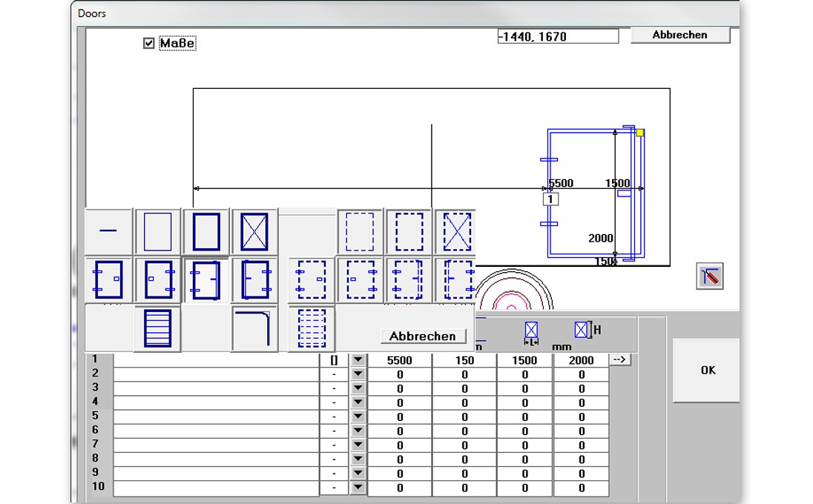Click the 5500 position cell in row 1

click(x=399, y=360)
